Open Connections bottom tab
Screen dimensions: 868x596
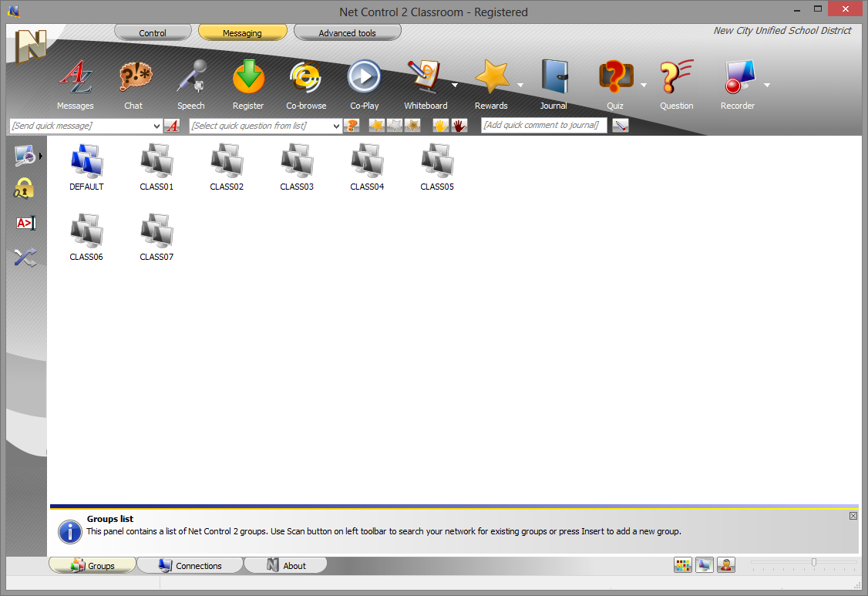point(190,565)
